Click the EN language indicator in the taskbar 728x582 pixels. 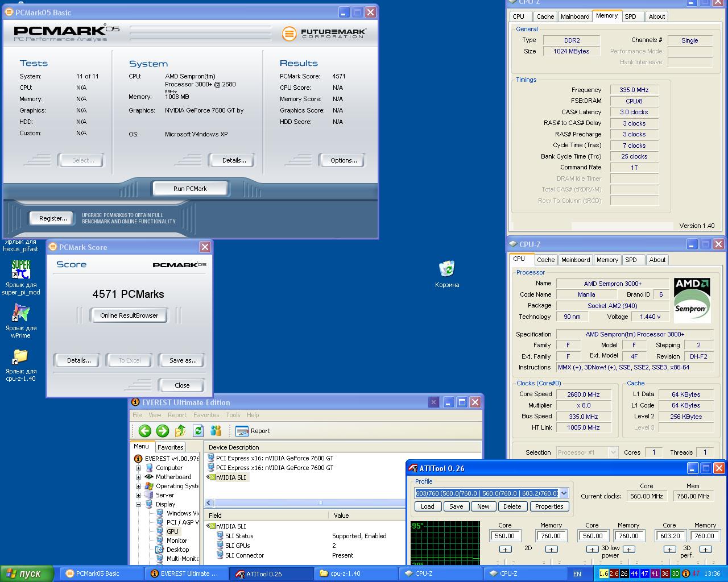[x=577, y=574]
